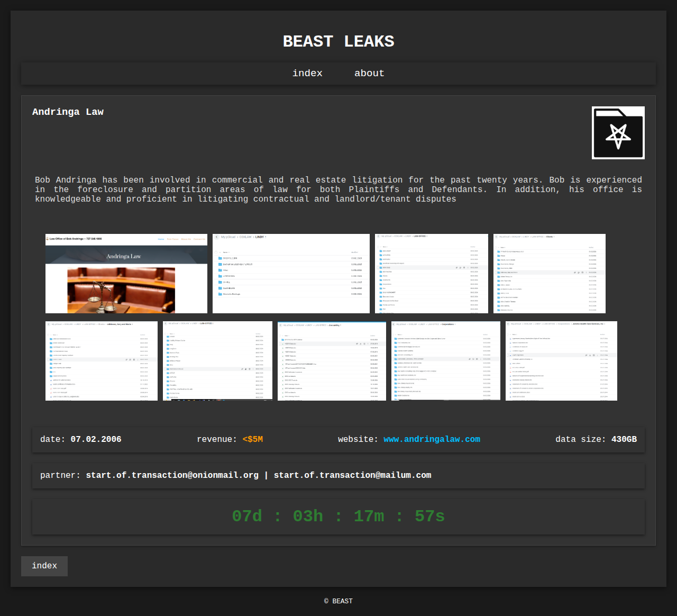Open the about page in navigation
This screenshot has height=616, width=677.
(x=369, y=74)
